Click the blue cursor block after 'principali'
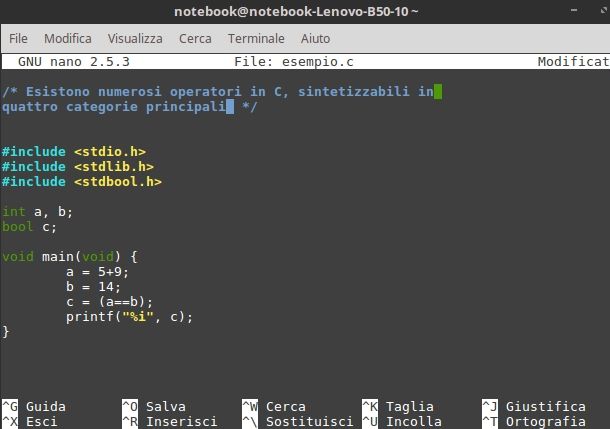The height and width of the screenshot is (429, 610). (x=230, y=107)
